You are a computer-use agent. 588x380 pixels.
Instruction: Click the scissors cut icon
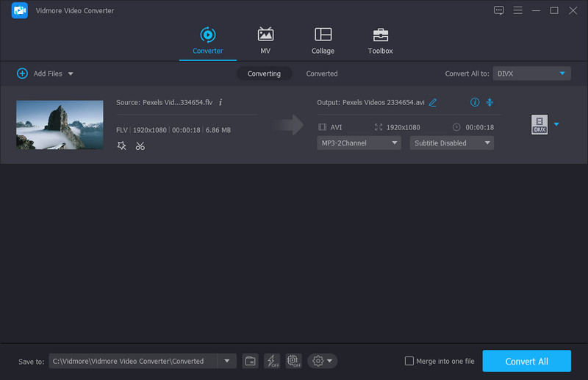click(x=140, y=146)
